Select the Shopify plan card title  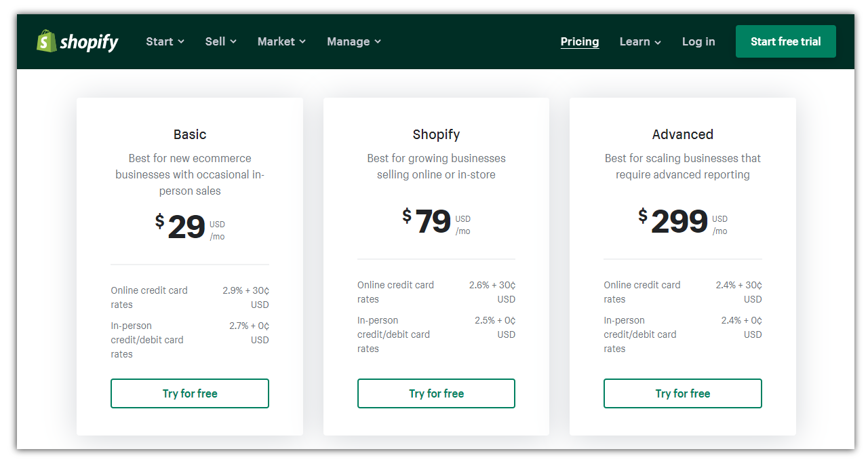click(x=436, y=134)
